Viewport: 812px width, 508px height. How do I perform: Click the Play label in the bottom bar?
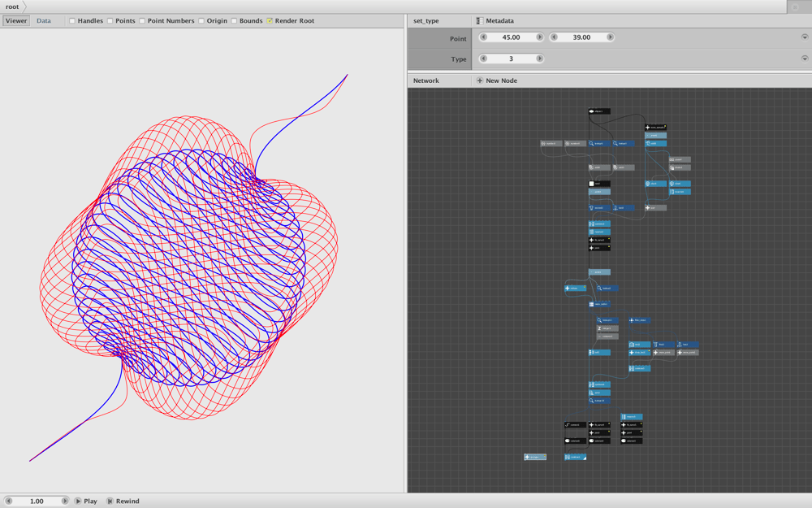coord(91,501)
